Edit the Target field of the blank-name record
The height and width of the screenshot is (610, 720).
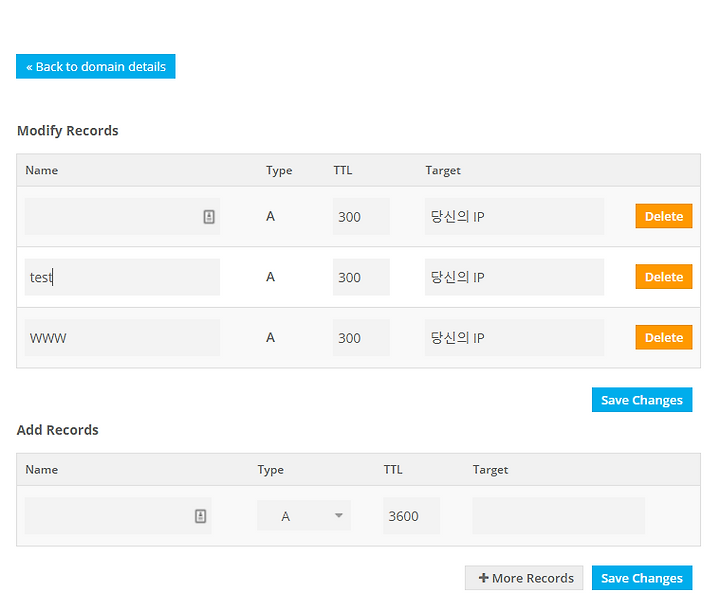(x=514, y=216)
